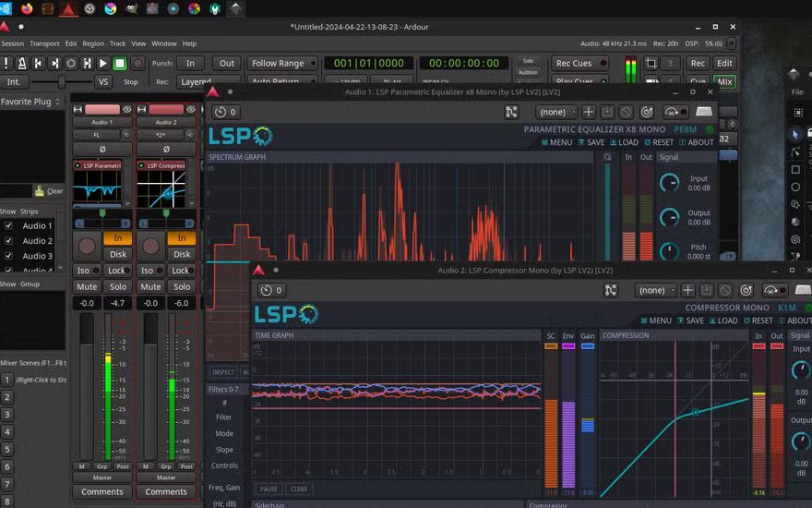Uncheck Audio 2 in strips list

(8, 240)
